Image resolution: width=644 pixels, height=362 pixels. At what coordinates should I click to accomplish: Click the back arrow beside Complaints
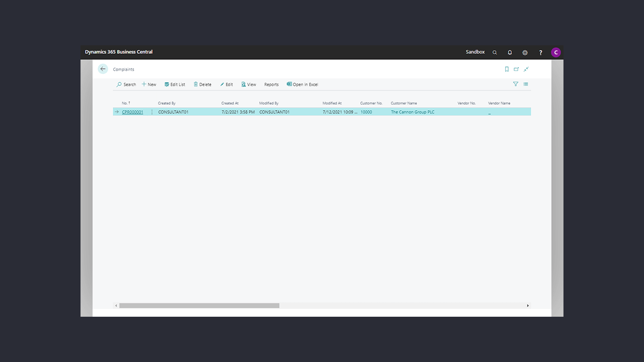pyautogui.click(x=103, y=69)
